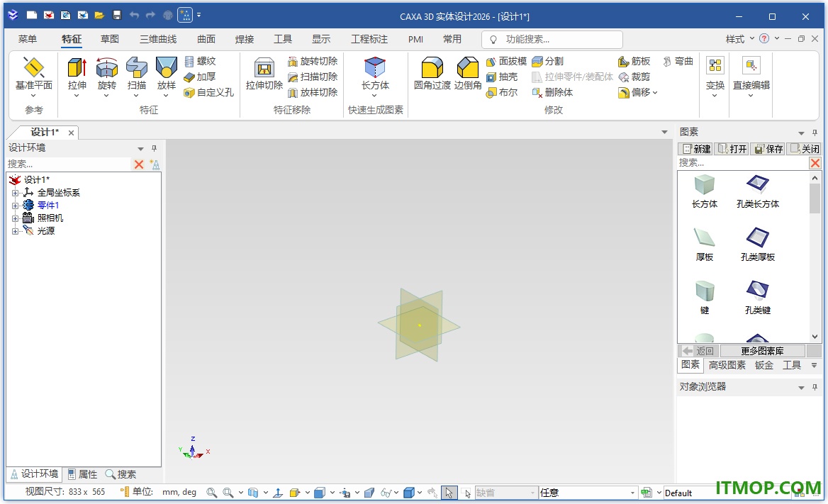
Task: Click the 更多图素库 button
Action: coord(763,351)
